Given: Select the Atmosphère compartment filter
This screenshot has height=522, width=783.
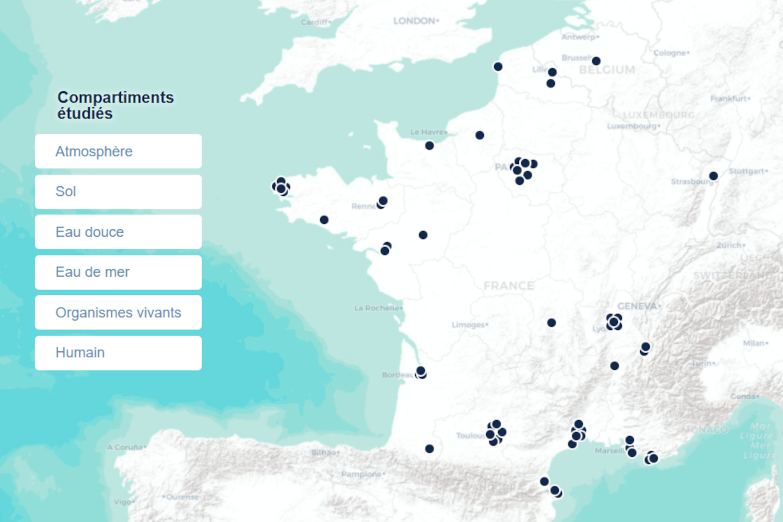Looking at the screenshot, I should point(118,151).
